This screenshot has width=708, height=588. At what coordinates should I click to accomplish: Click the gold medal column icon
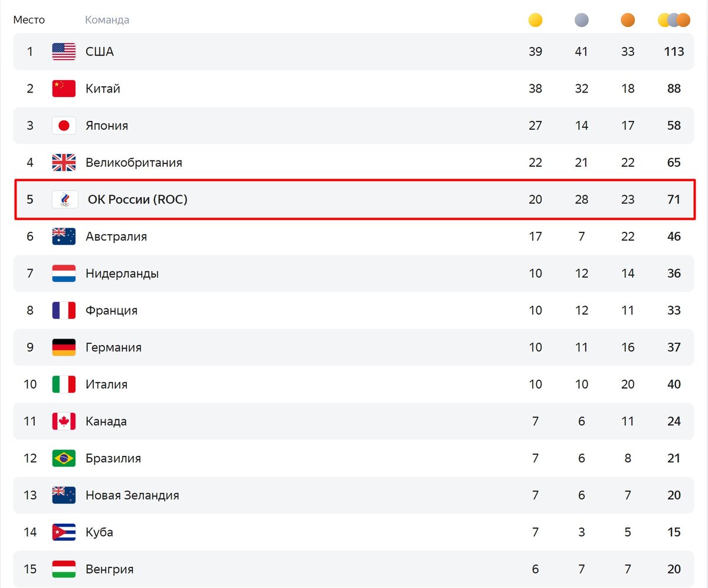coord(535,21)
